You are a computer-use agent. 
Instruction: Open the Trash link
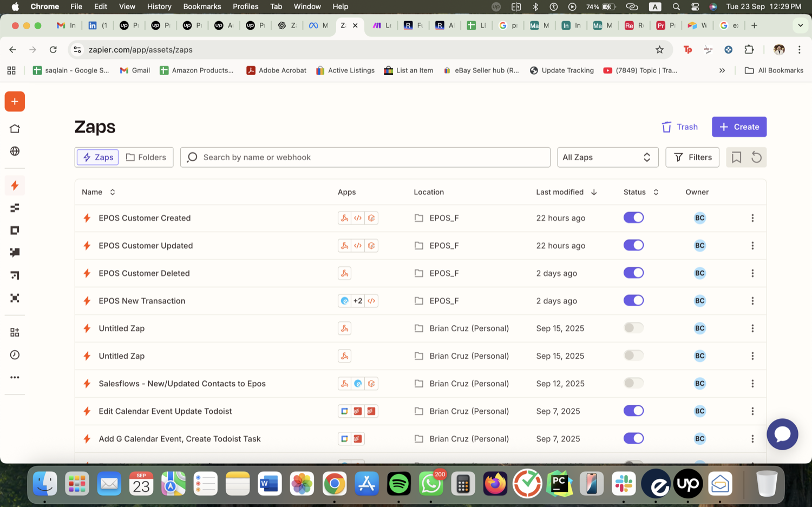(679, 127)
